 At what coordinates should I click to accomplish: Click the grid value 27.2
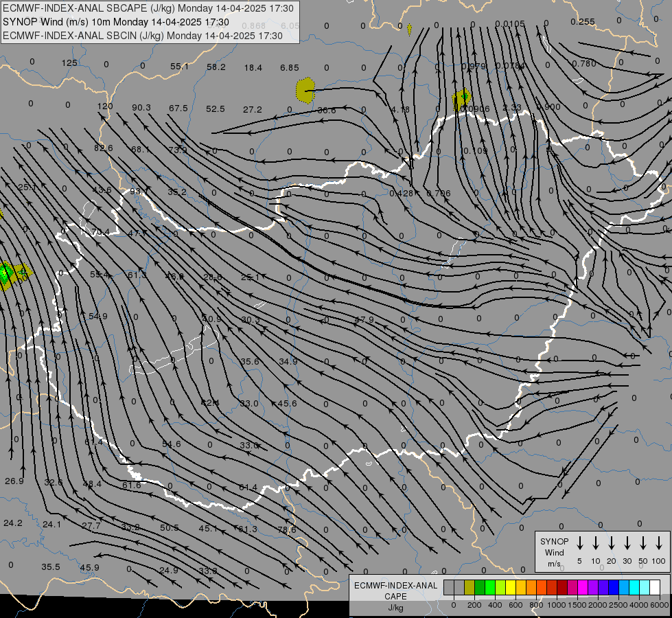click(253, 110)
